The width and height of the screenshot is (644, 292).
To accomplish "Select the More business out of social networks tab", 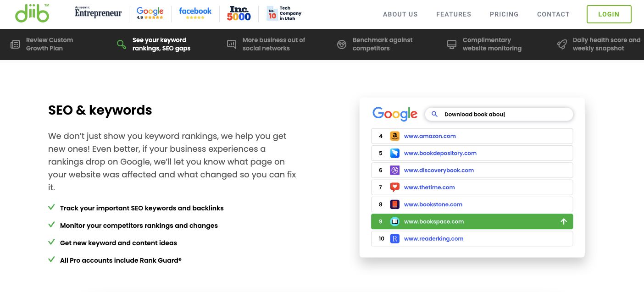I will (273, 44).
